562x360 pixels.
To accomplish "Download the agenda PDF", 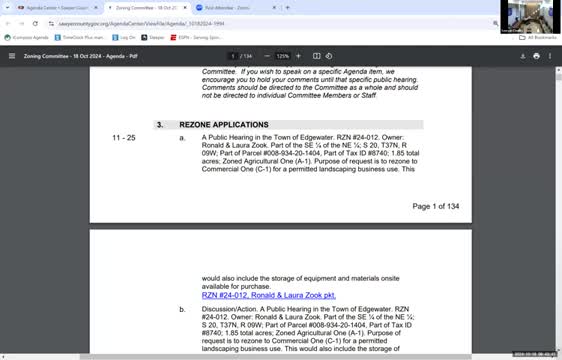I will tap(523, 56).
